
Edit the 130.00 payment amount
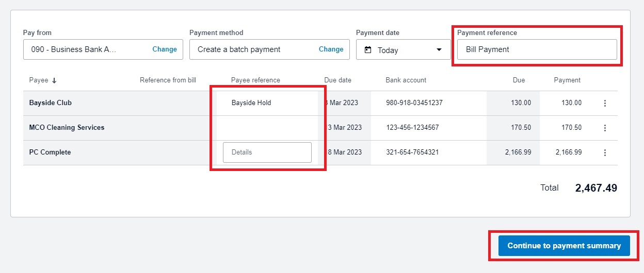tap(571, 103)
